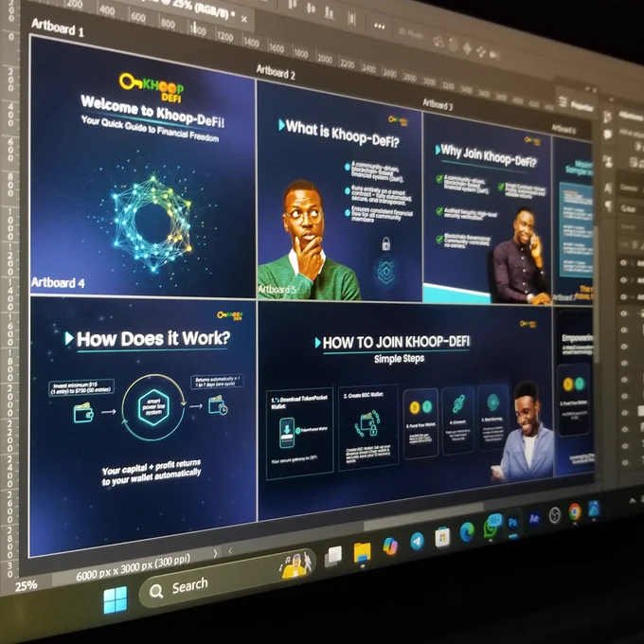
Task: Select the Artboard 2 label
Action: coord(276,72)
